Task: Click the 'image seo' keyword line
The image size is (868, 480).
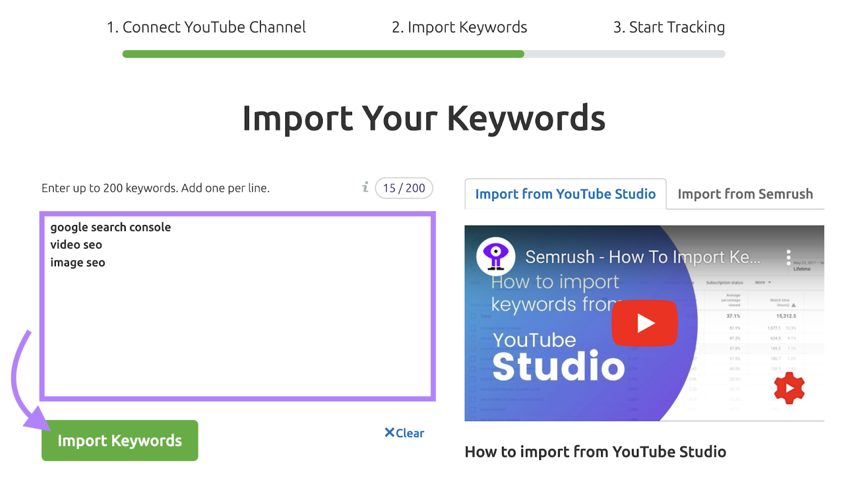Action: coord(78,263)
